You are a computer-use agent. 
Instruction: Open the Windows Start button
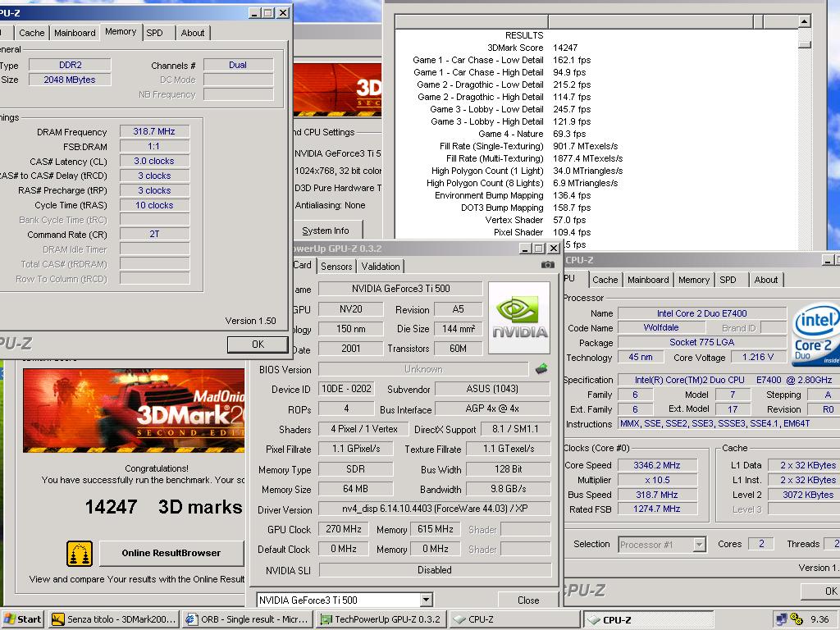coord(22,619)
